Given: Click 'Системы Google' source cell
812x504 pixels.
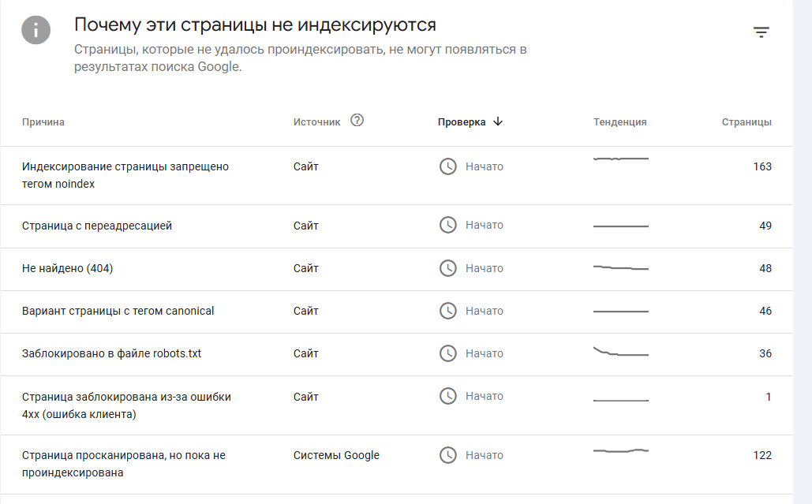Looking at the screenshot, I should coord(336,455).
